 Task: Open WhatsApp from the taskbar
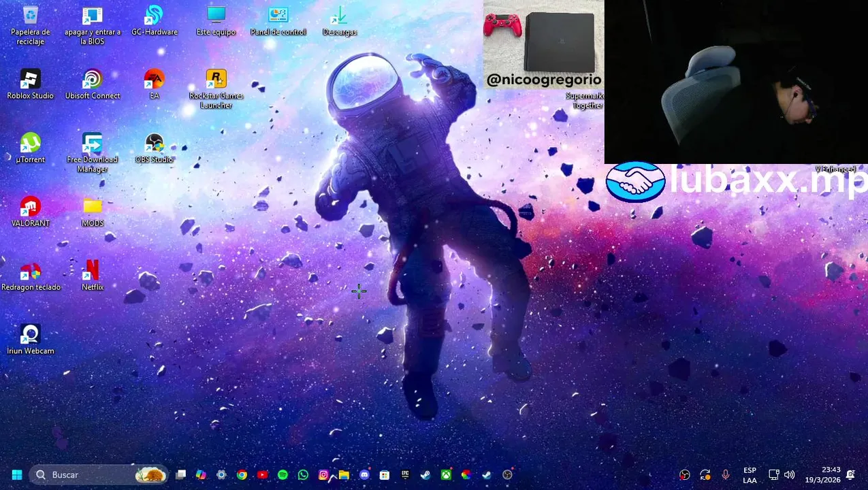(x=303, y=475)
